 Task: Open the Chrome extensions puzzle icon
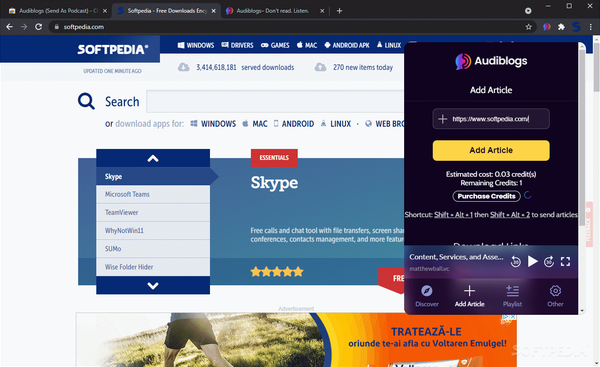click(561, 27)
